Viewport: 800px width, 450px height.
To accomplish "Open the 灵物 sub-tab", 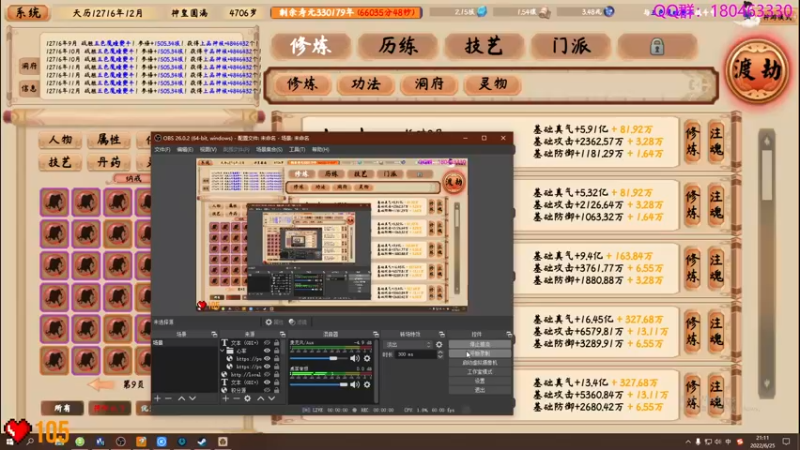I will coord(492,84).
